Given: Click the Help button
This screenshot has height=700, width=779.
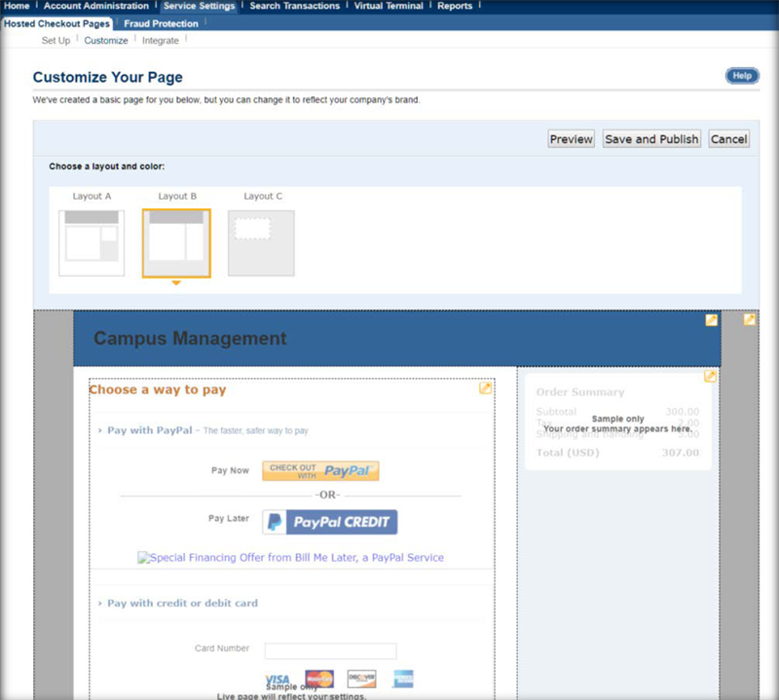Looking at the screenshot, I should click(x=742, y=76).
